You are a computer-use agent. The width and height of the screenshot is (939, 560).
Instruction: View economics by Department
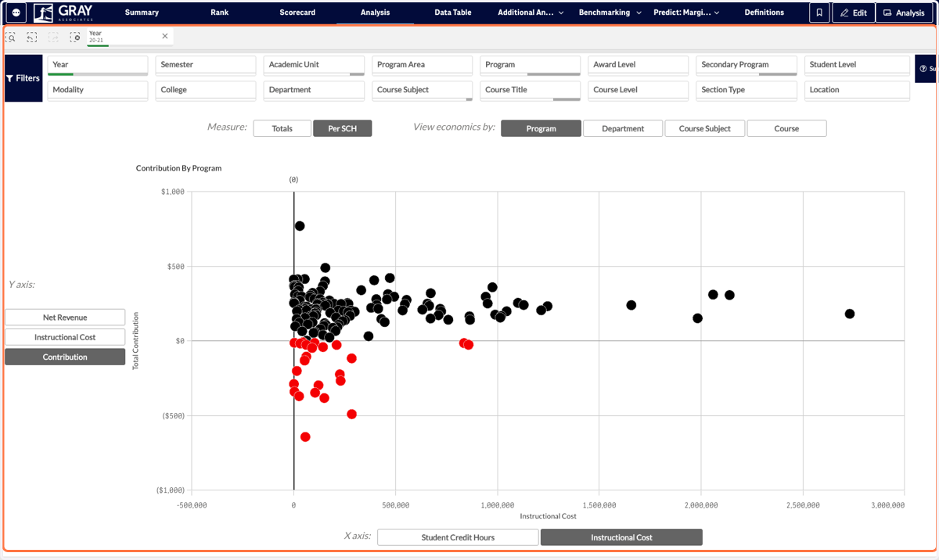623,128
